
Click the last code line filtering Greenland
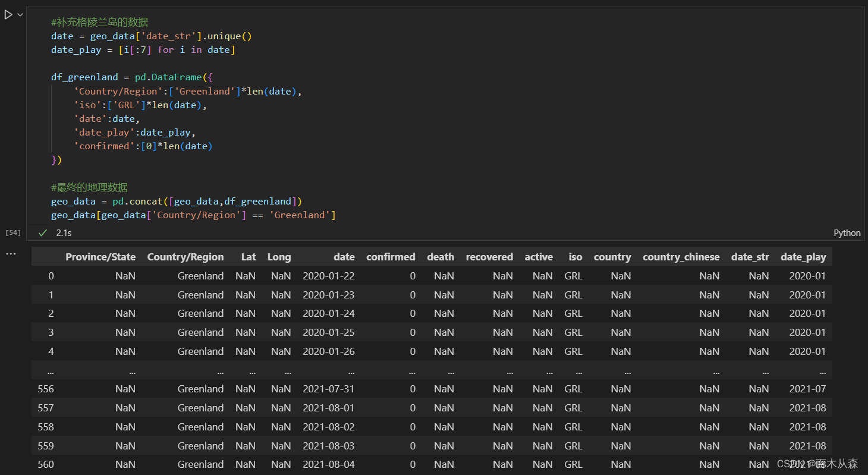pos(194,215)
